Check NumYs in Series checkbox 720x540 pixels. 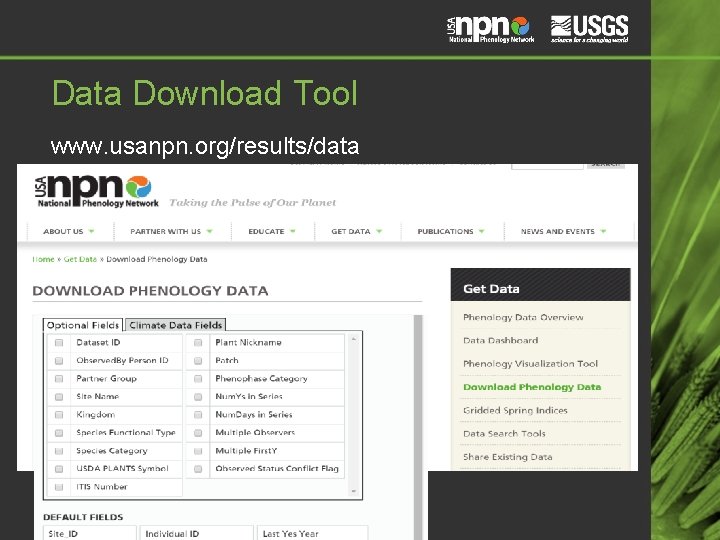[x=198, y=397]
